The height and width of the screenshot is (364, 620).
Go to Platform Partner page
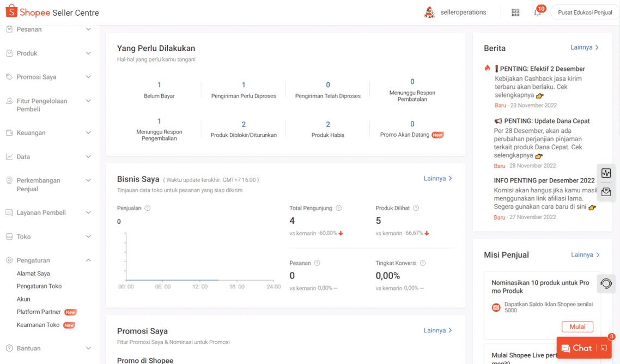tap(39, 312)
